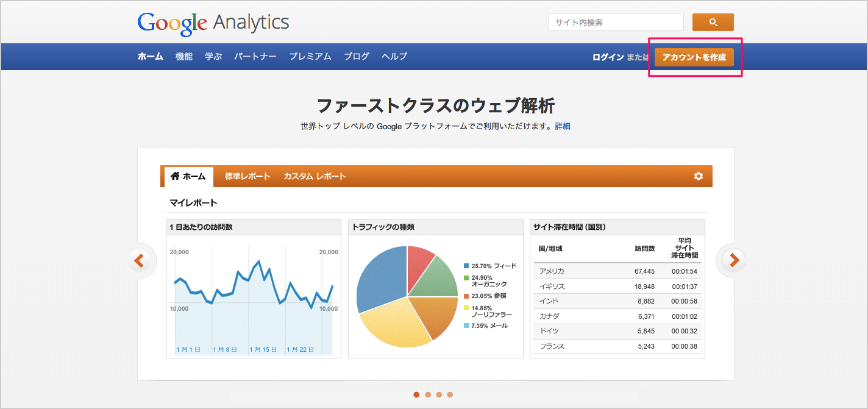Select the アメリカ table row
The height and width of the screenshot is (409, 868).
click(619, 271)
